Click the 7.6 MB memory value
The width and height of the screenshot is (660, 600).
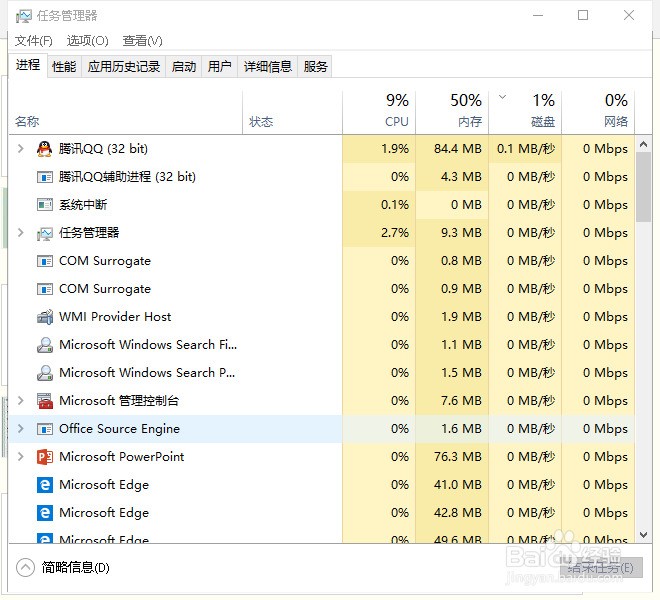pyautogui.click(x=461, y=401)
